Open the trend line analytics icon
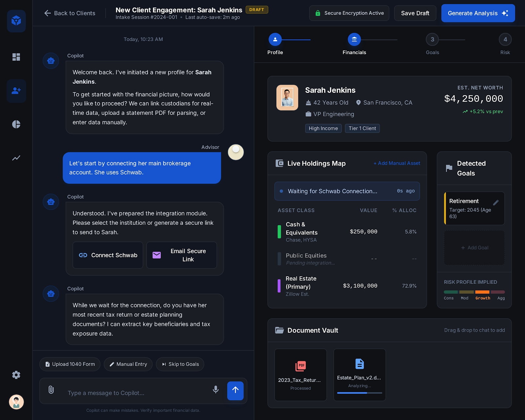The image size is (525, 420). click(x=16, y=158)
